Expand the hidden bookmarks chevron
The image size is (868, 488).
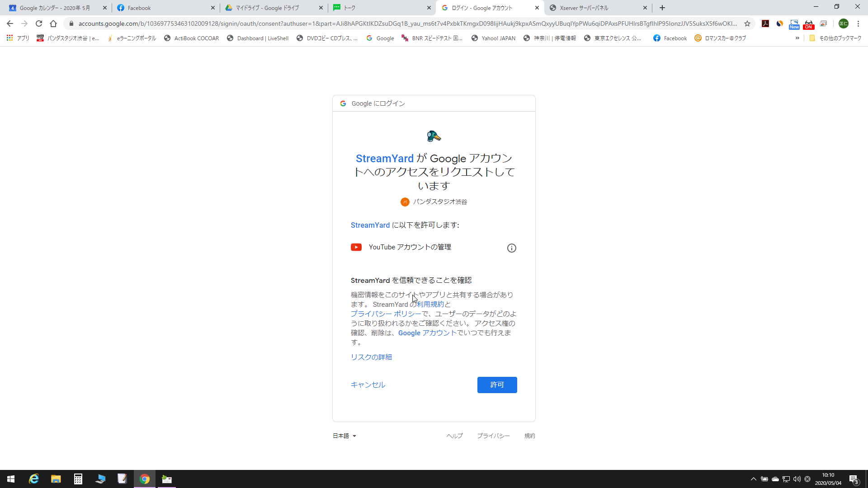coord(797,38)
